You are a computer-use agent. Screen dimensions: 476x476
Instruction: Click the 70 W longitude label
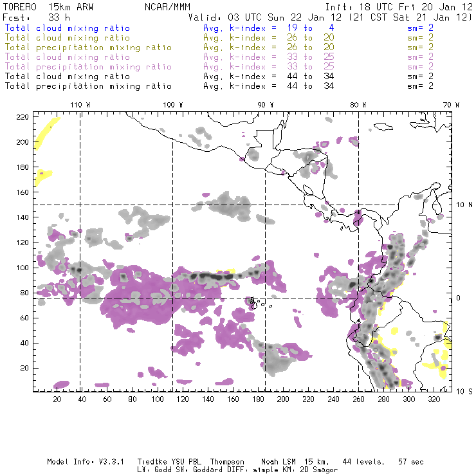452,104
